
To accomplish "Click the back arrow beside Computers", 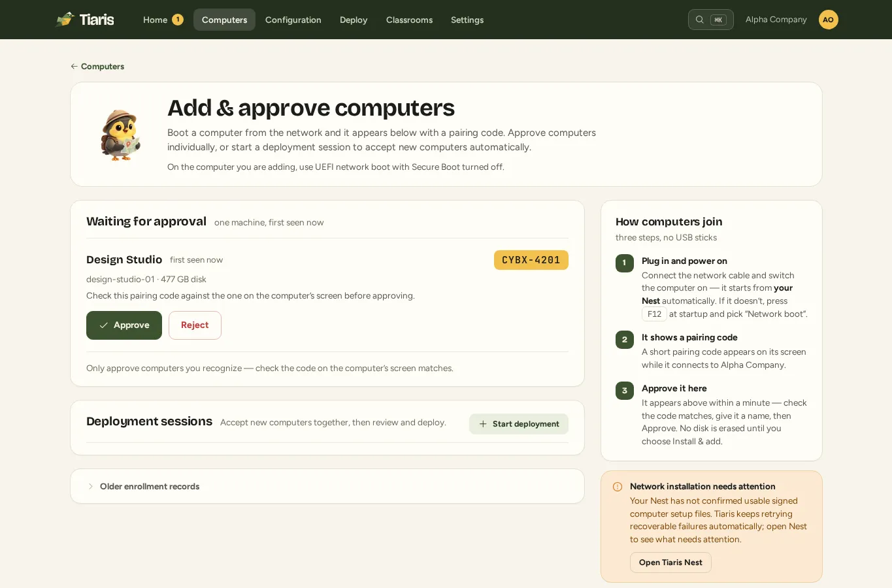I will pyautogui.click(x=74, y=67).
